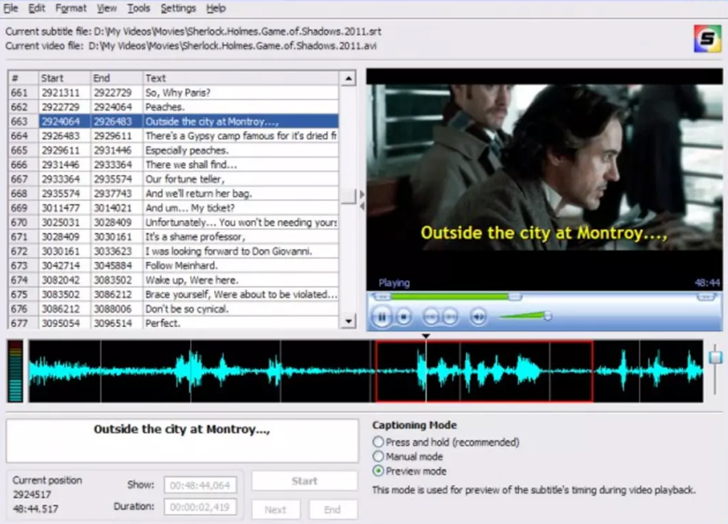This screenshot has width=728, height=524.
Task: Click the audio level meter
Action: 14,373
